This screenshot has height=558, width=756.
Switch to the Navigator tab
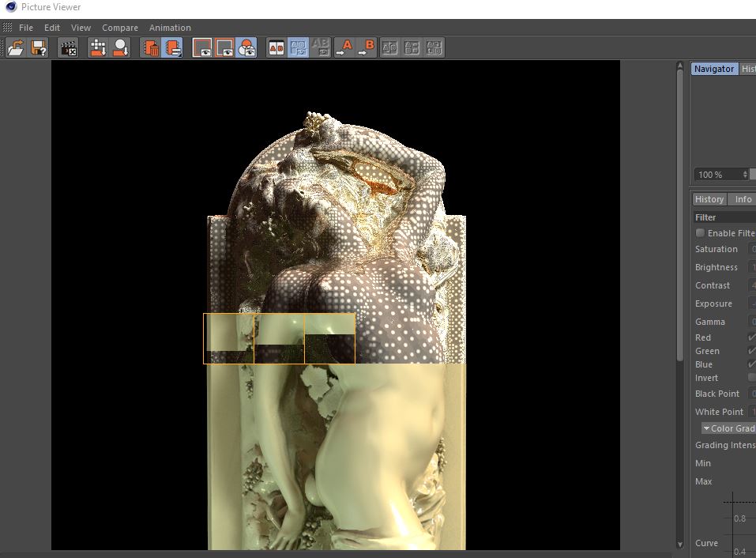[x=714, y=69]
